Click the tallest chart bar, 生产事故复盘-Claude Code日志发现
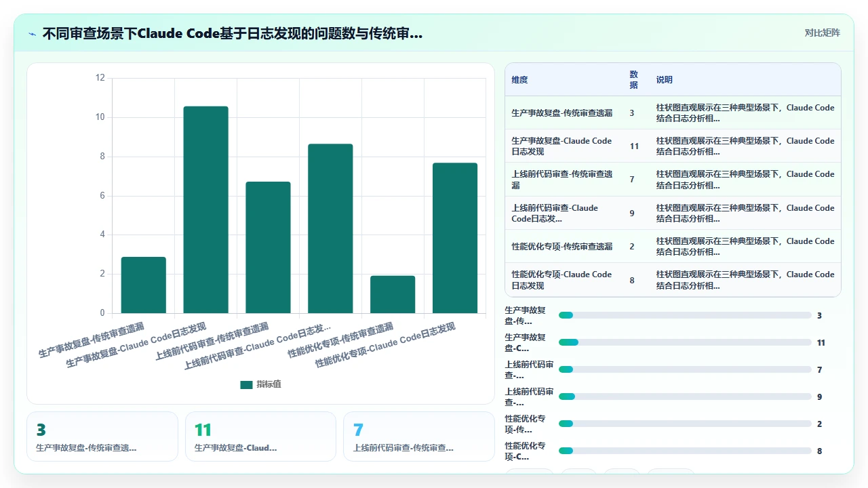The image size is (868, 488). pos(205,210)
